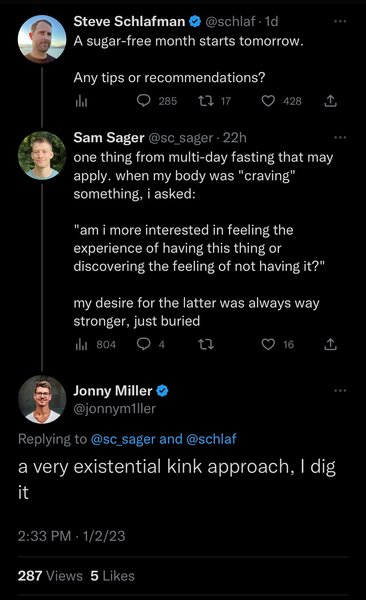Open the 287 Views details

[50, 576]
